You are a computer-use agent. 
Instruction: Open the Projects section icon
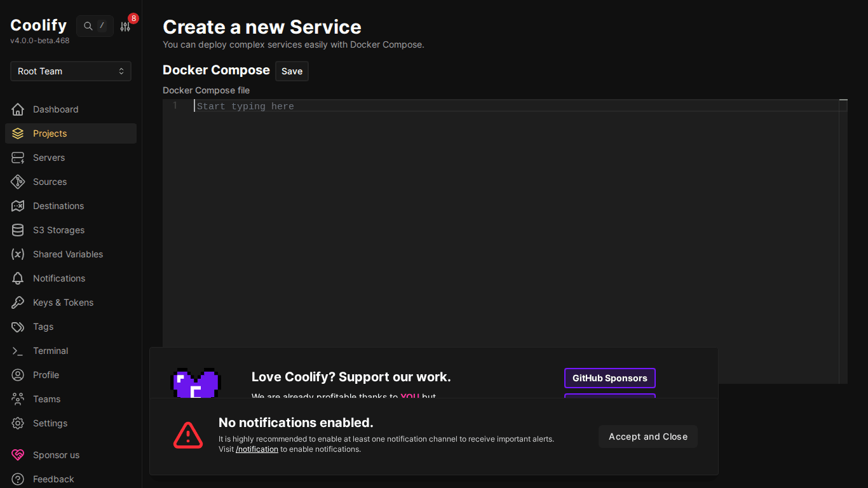18,133
